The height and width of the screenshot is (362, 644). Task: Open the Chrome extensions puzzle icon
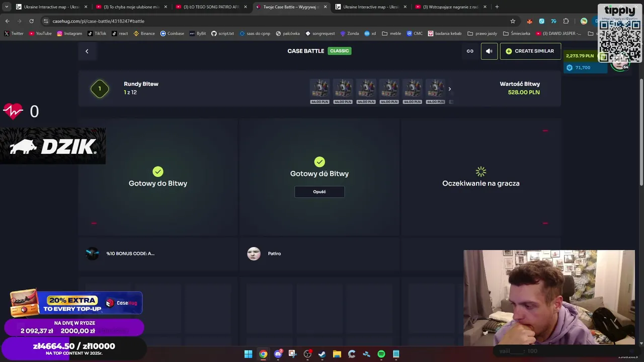pos(566,21)
